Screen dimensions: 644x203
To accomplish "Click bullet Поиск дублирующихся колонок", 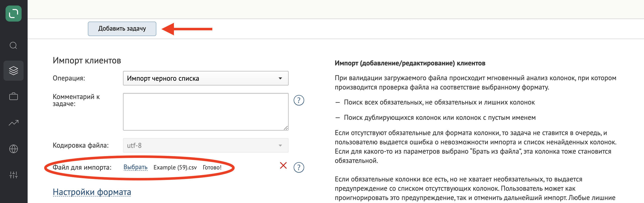I will click(x=440, y=118).
